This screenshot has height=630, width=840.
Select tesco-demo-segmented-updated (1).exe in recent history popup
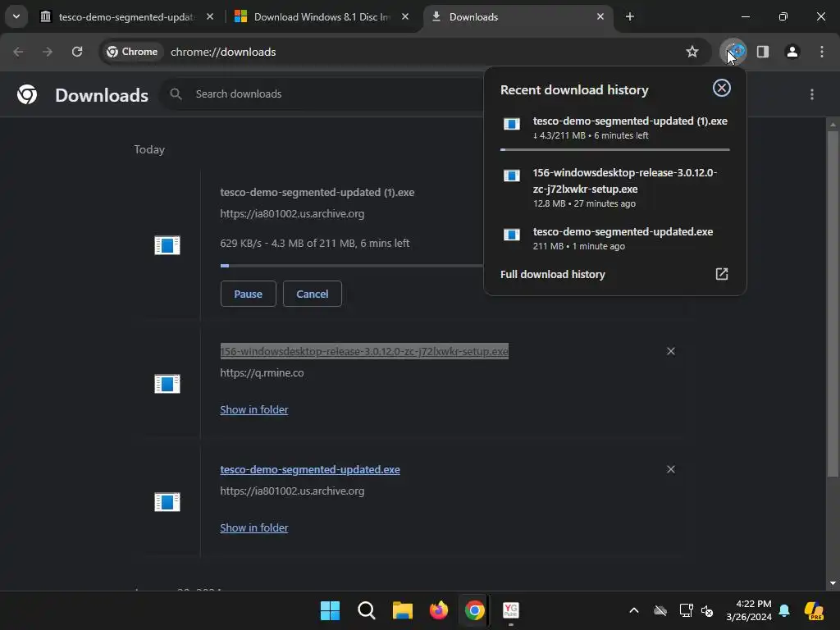click(x=614, y=129)
